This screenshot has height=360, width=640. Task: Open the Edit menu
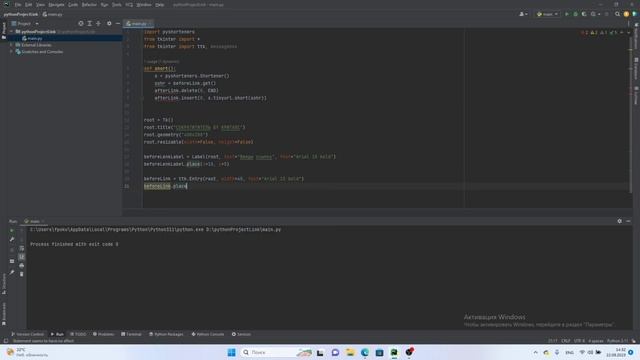pyautogui.click(x=29, y=5)
